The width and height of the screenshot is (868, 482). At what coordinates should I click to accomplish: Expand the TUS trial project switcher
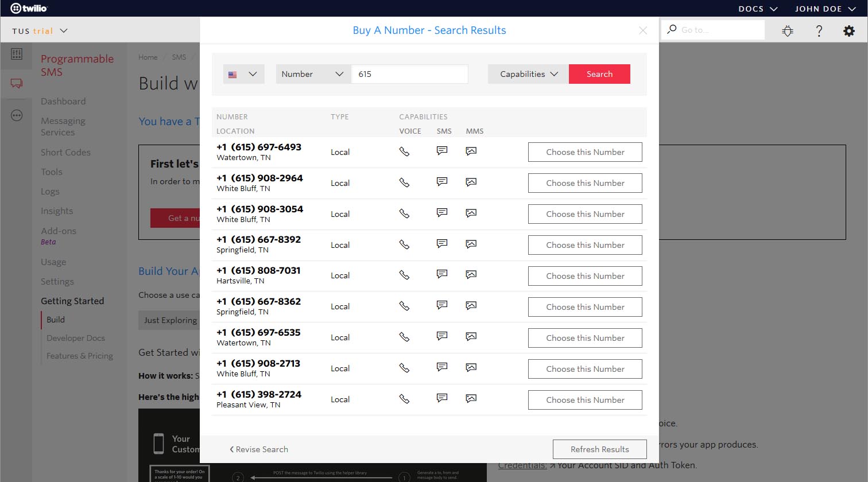point(40,31)
